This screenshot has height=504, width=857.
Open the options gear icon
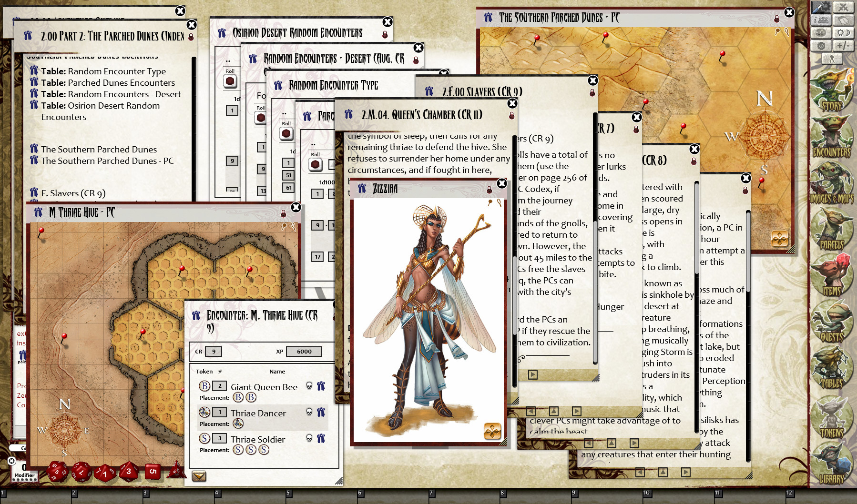(821, 45)
